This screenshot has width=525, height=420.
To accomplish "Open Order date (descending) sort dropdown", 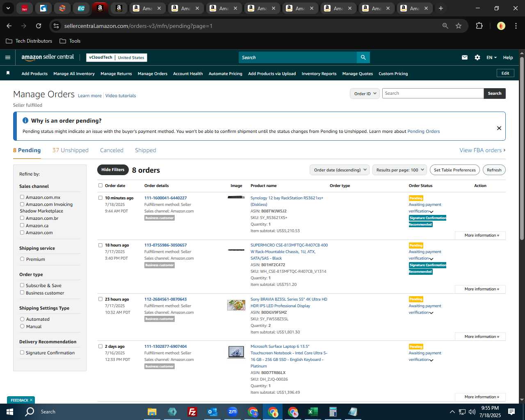I will coord(339,170).
